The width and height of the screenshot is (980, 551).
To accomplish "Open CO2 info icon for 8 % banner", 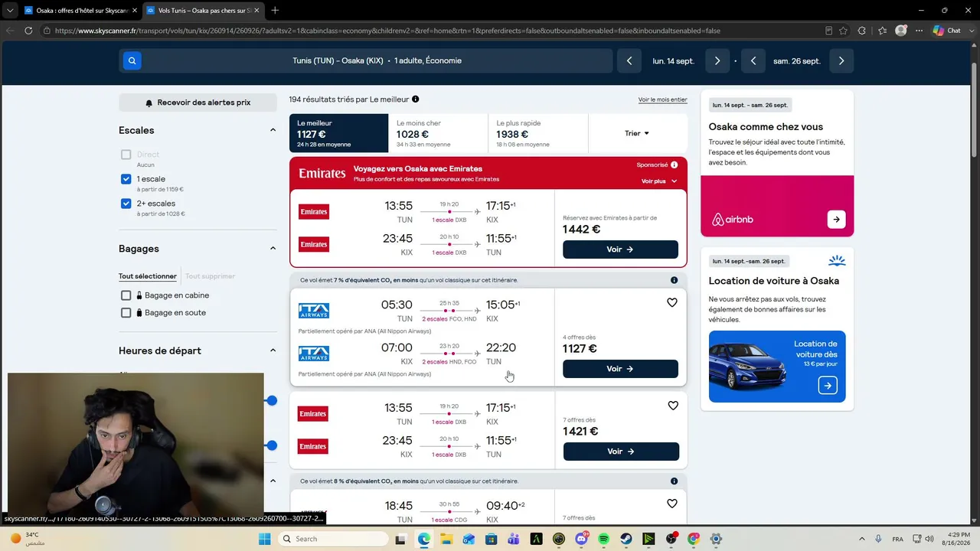I will 675,481.
